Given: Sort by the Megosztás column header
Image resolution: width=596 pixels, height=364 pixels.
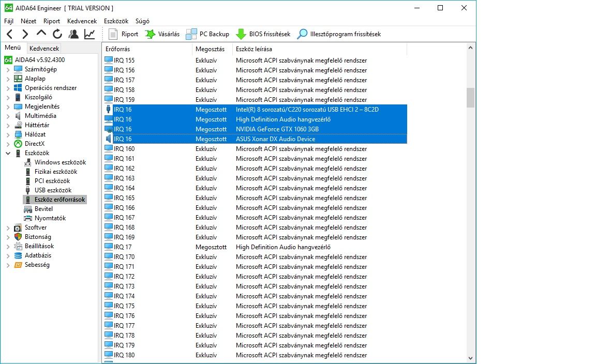Looking at the screenshot, I should pyautogui.click(x=213, y=49).
